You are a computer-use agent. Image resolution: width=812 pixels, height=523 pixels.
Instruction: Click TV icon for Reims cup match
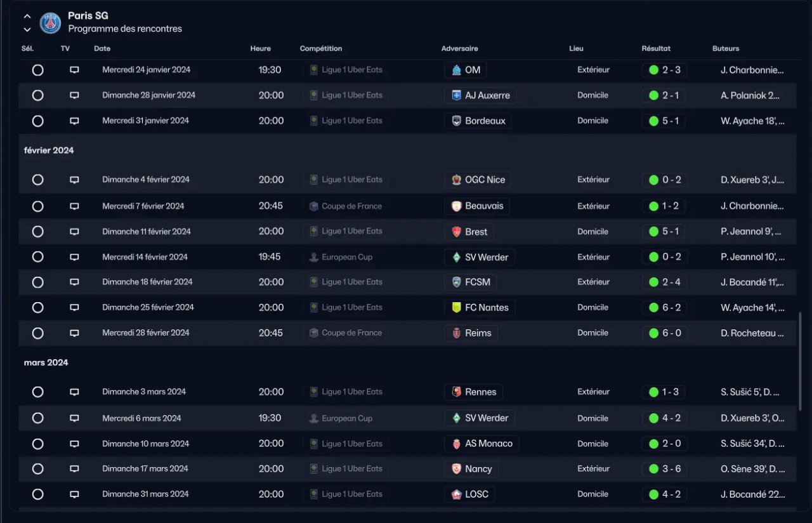click(74, 333)
